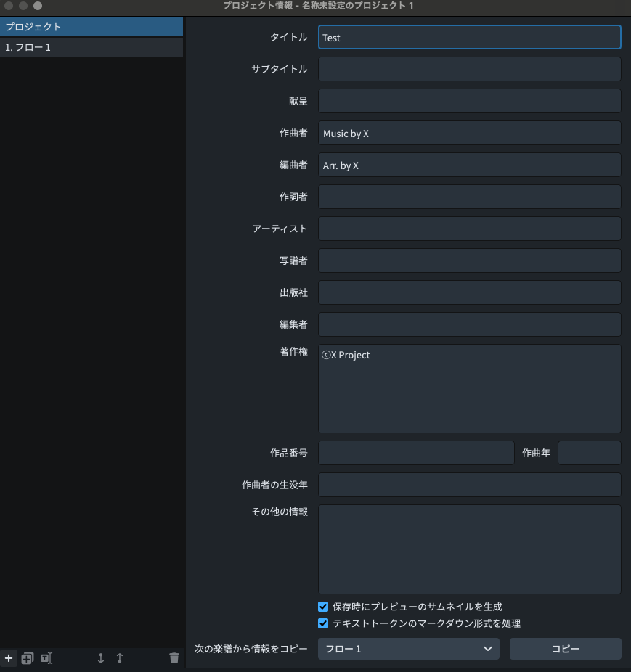
Task: Click the 編曲者 field with Arr. by X
Action: tap(469, 165)
